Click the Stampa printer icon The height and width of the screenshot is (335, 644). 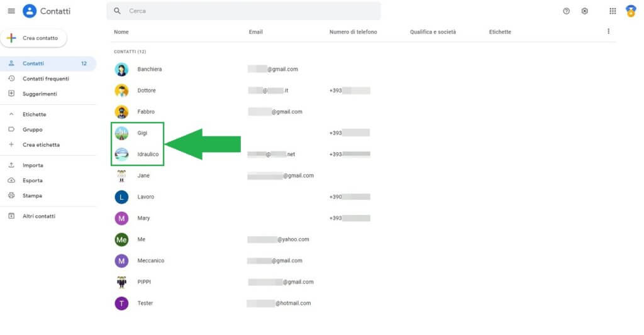[11, 195]
